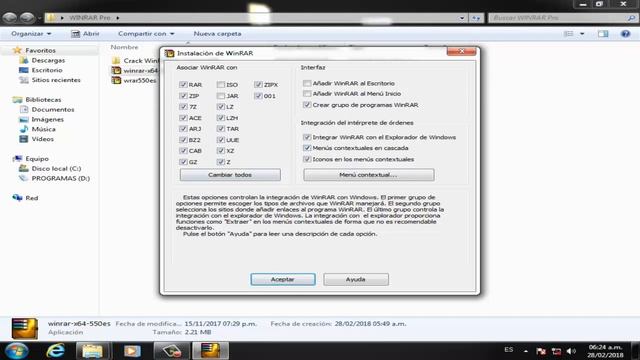The height and width of the screenshot is (360, 640).
Task: Click Abrir in the Explorer toolbar
Action: click(x=85, y=33)
